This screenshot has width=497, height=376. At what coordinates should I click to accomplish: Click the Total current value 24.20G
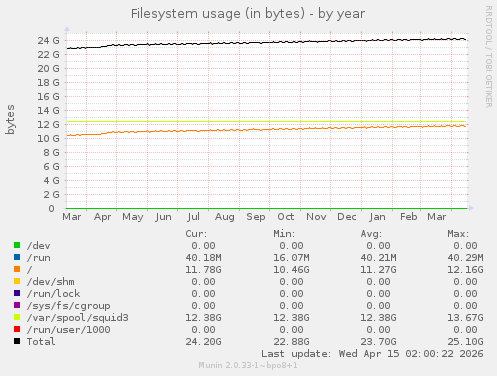pyautogui.click(x=203, y=342)
